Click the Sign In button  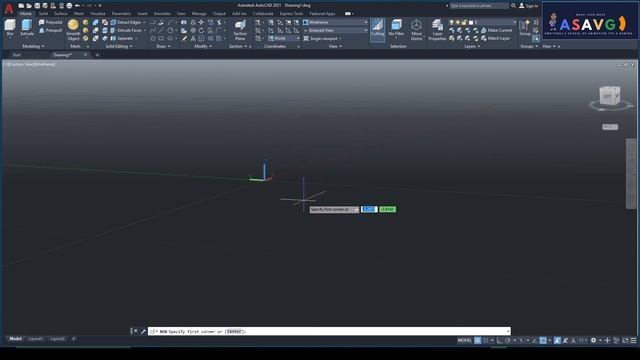pyautogui.click(x=529, y=6)
